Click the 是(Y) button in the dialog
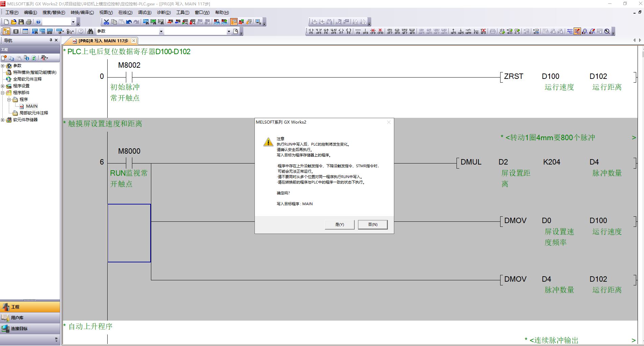Screen dimensions: 644x346 pyautogui.click(x=339, y=224)
